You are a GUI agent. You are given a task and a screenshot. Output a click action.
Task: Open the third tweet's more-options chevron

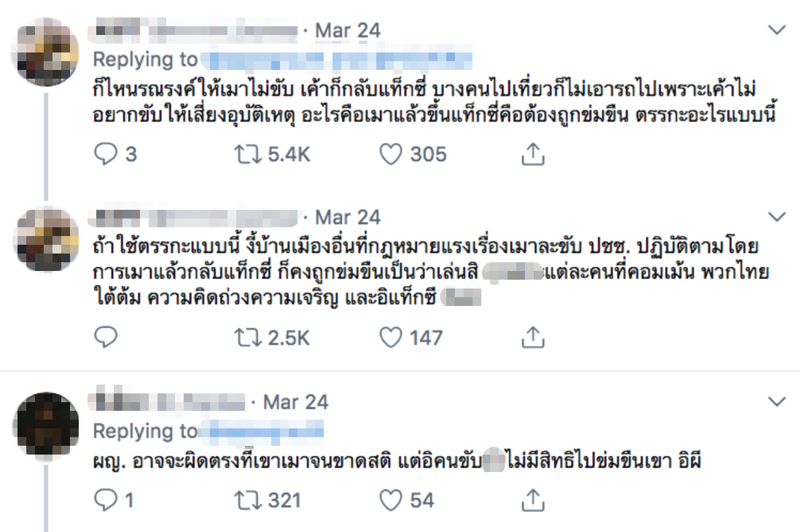pos(776,401)
